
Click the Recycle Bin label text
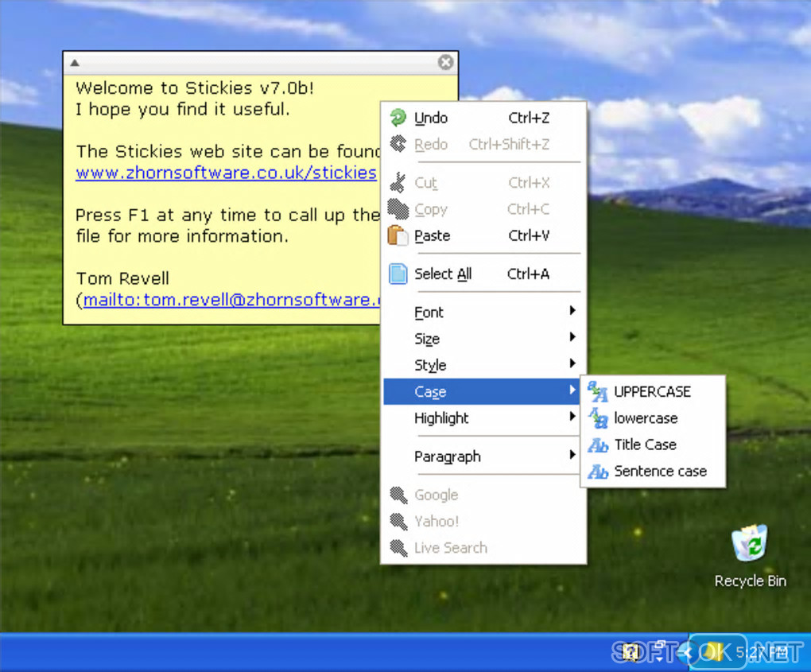(x=750, y=581)
